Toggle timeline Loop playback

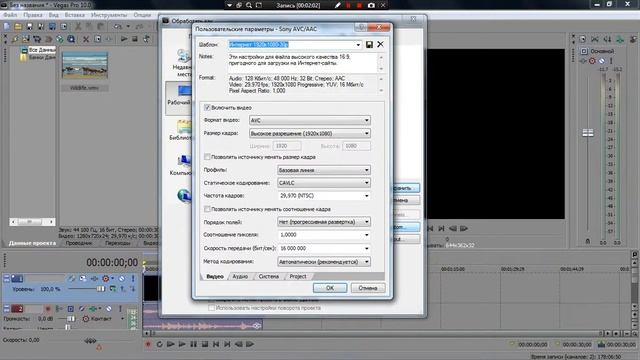[x=159, y=344]
